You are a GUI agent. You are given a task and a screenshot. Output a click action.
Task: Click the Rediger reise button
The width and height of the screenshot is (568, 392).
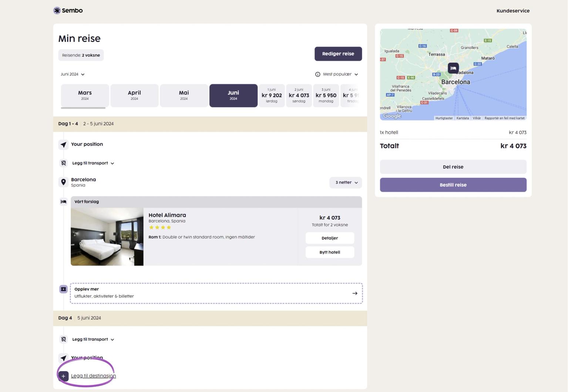(338, 54)
